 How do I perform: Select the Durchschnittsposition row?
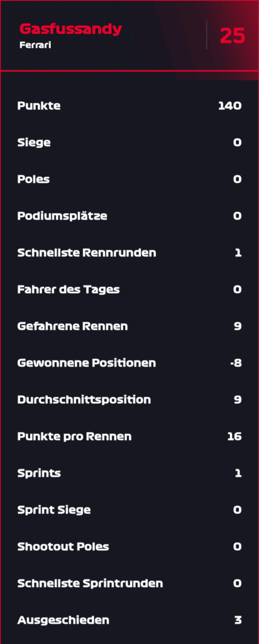[129, 399]
